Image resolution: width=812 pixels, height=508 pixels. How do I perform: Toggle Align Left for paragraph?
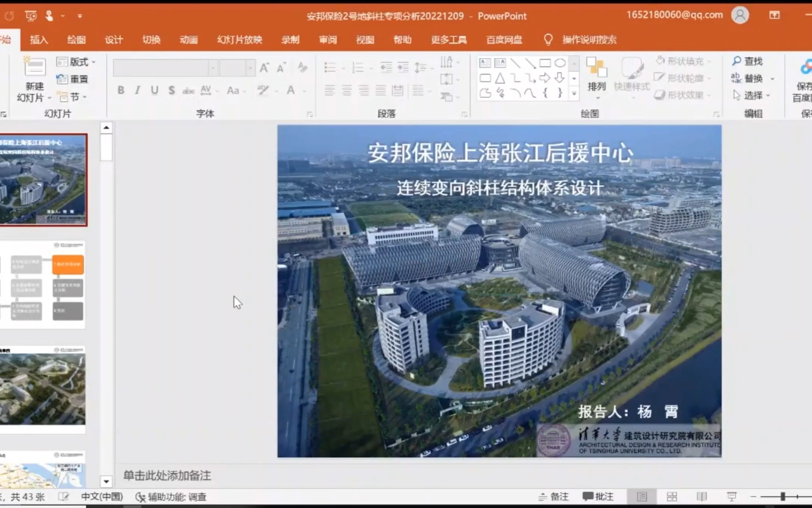pos(329,90)
